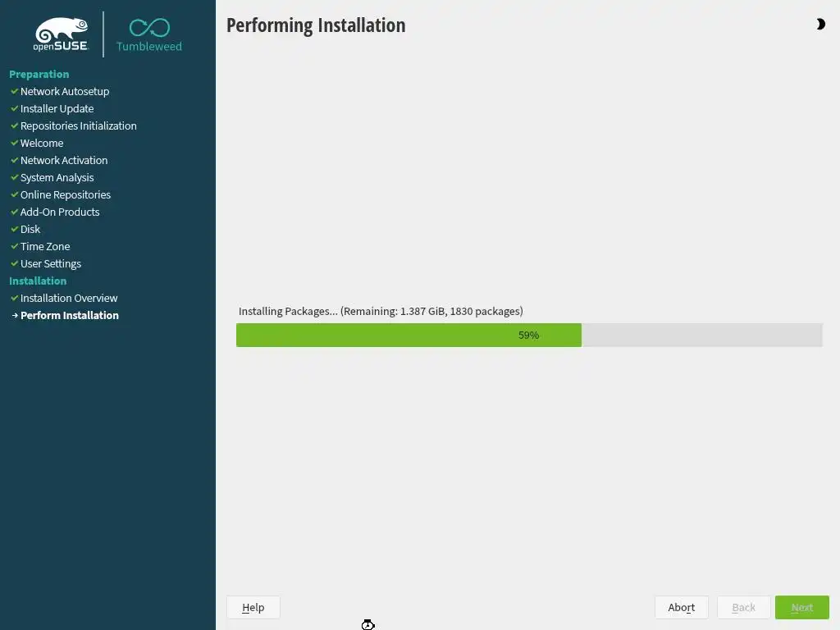Viewport: 840px width, 630px height.
Task: Select the User Settings step
Action: pos(50,263)
